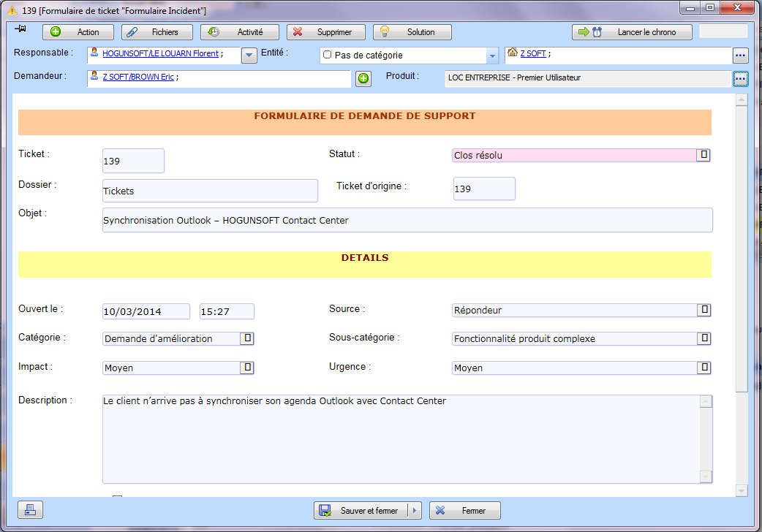Click the Ticket d'origine field
This screenshot has height=532, width=762.
(x=484, y=189)
